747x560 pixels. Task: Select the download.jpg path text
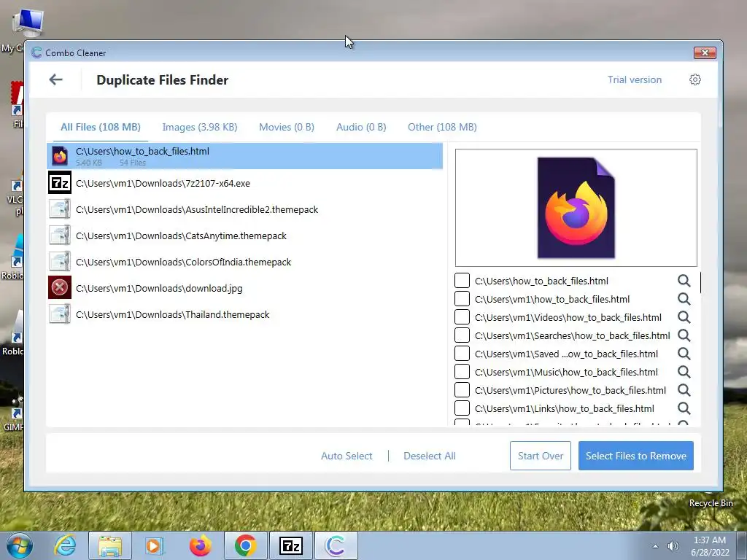point(159,288)
